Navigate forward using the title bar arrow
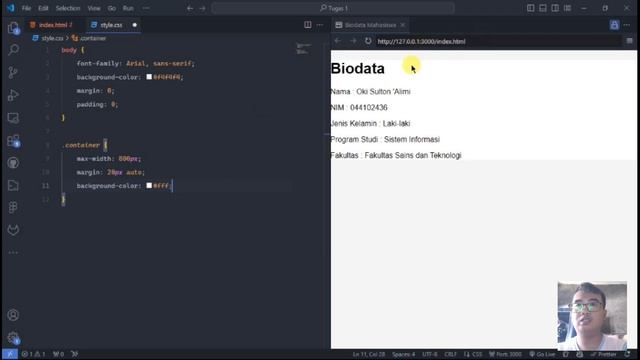 (x=202, y=8)
